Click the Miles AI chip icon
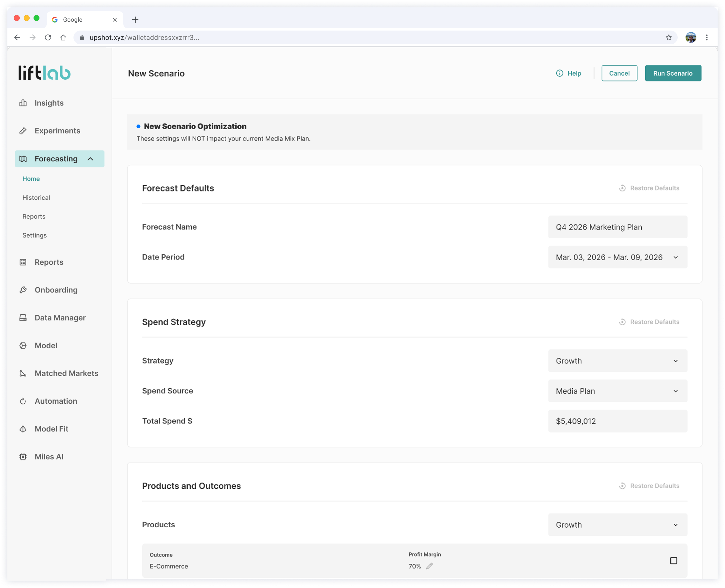The width and height of the screenshot is (725, 588). tap(23, 457)
